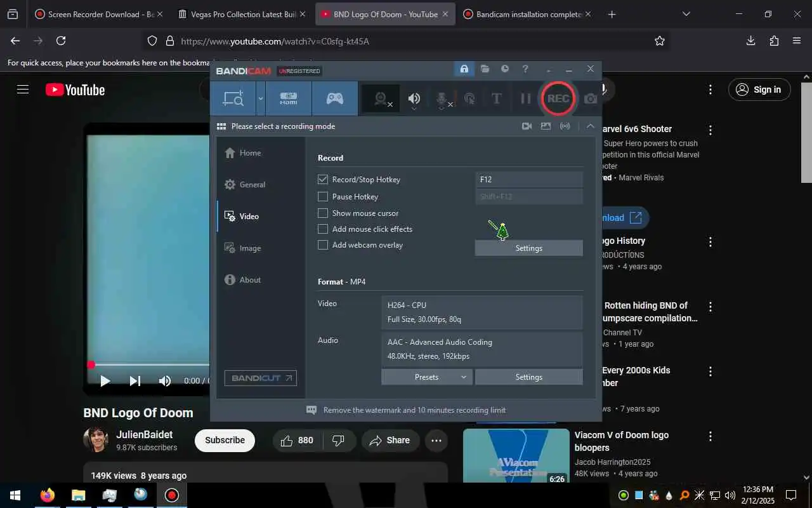Click the lock icon in Bandicam title bar
Screen dimensions: 812x508
[464, 69]
